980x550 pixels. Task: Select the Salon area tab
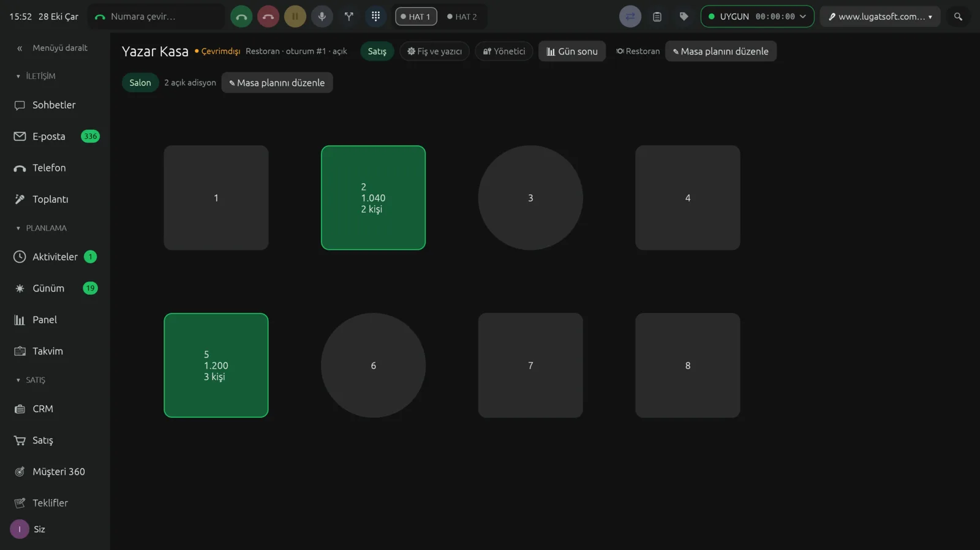pyautogui.click(x=140, y=83)
